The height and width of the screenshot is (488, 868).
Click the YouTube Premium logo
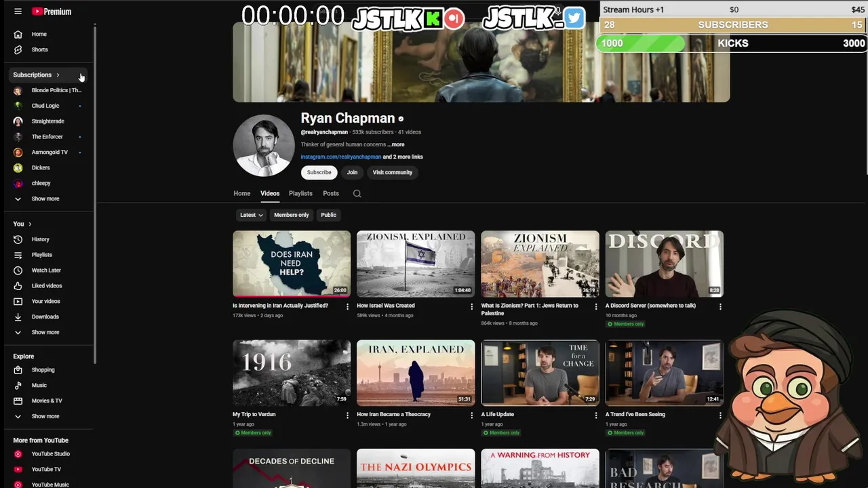(52, 12)
